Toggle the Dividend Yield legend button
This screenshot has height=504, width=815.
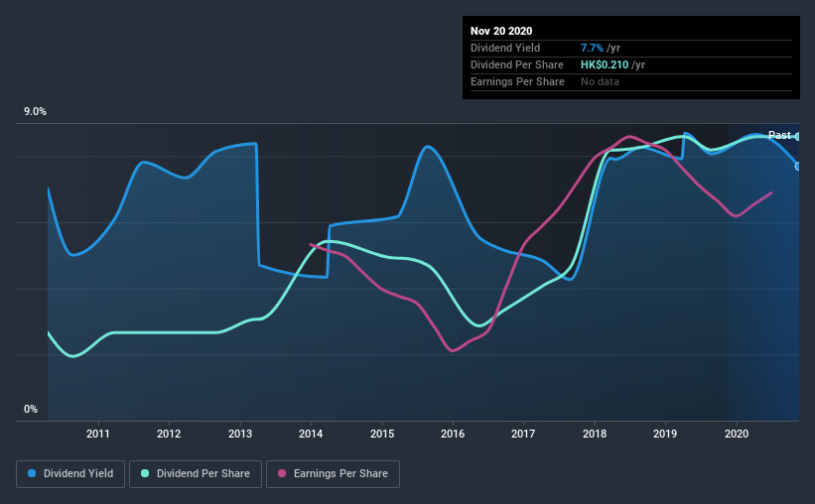(x=70, y=474)
